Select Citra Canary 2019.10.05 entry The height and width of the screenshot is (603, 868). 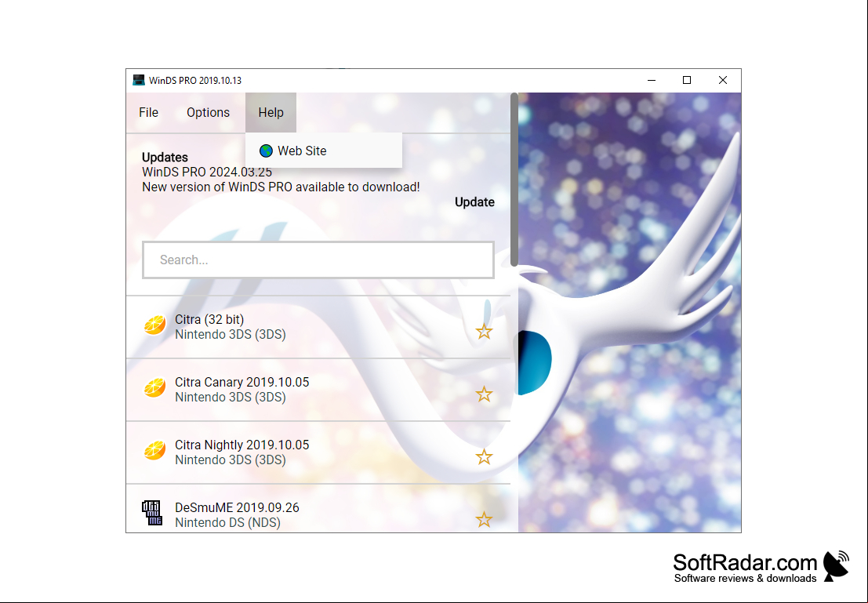[318, 390]
